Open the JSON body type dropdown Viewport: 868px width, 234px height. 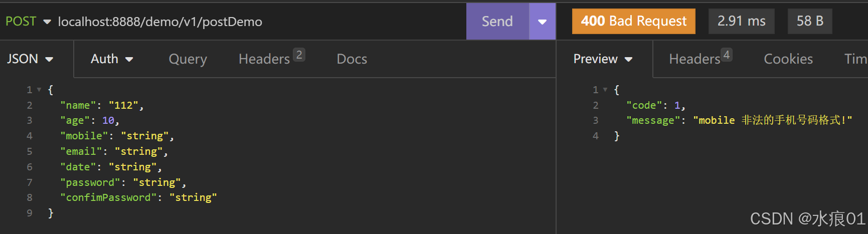click(x=30, y=59)
